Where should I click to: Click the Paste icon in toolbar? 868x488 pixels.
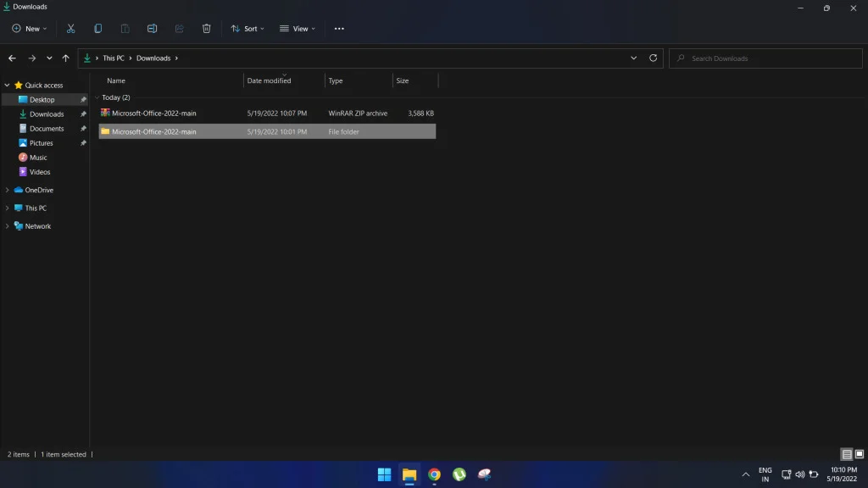(x=125, y=29)
